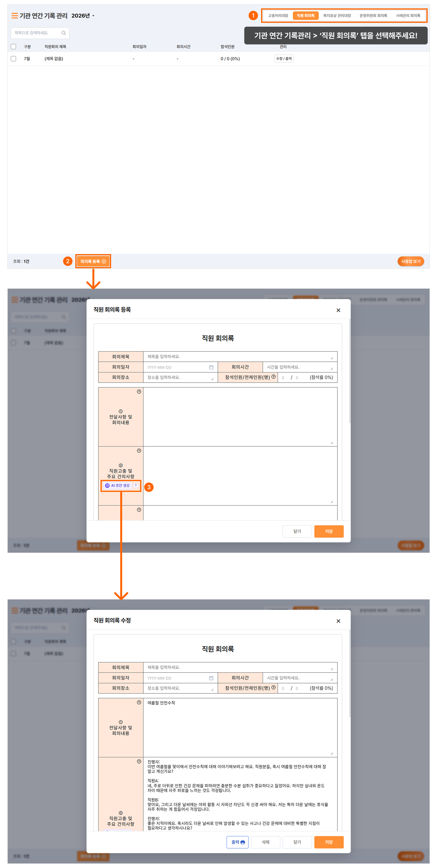The width and height of the screenshot is (437, 868).
Task: Focus the 회의장소 field in the 수정 dialog
Action: [180, 688]
